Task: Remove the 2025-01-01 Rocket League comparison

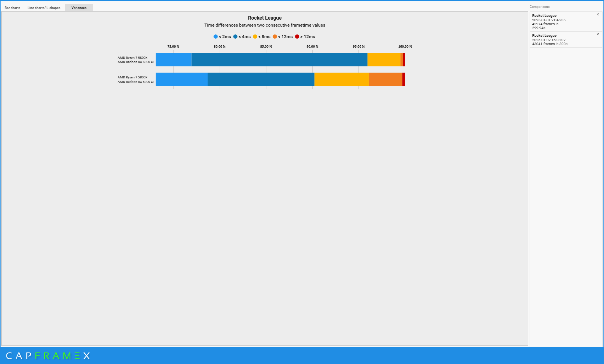Action: pos(598,15)
